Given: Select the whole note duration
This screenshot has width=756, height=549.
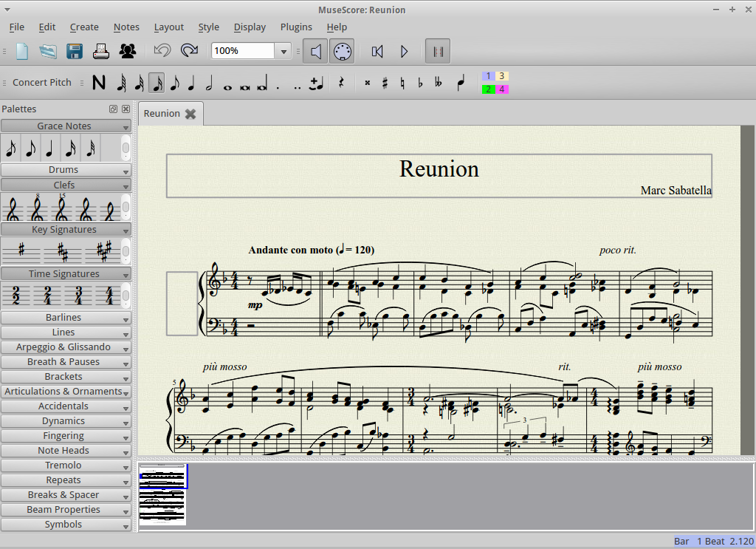Looking at the screenshot, I should 227,87.
